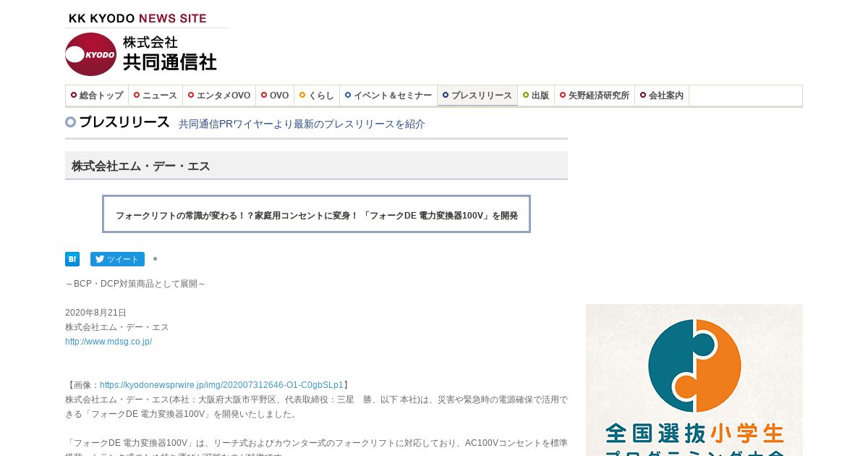
Task: Click the Hatena bookmark B! icon
Action: click(x=72, y=259)
